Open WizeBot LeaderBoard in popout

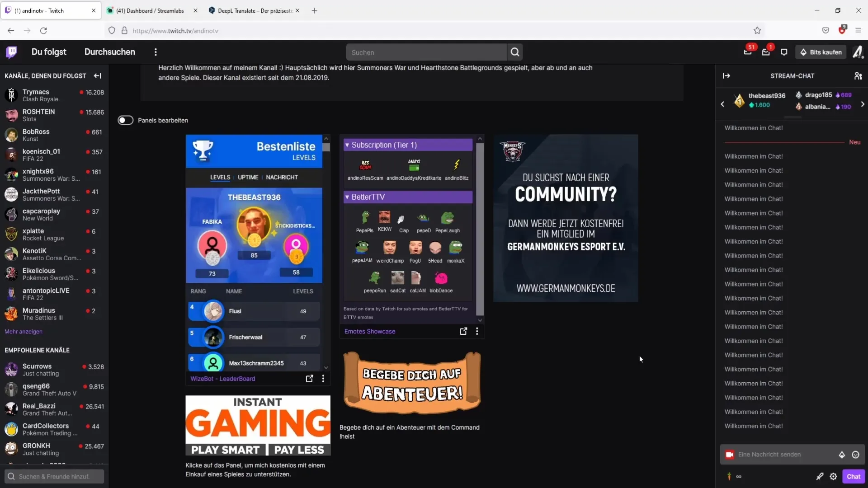[x=309, y=379]
